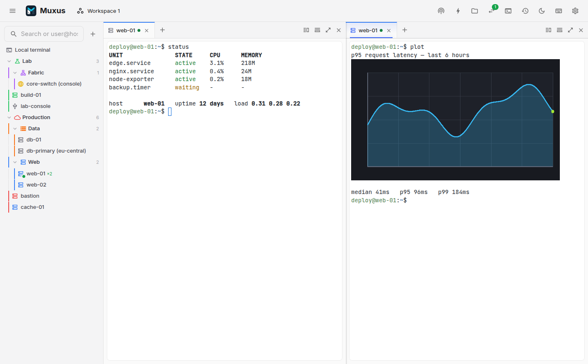Viewport: 588px width, 364px height.
Task: Open transfers icon with badge 1
Action: (x=492, y=11)
